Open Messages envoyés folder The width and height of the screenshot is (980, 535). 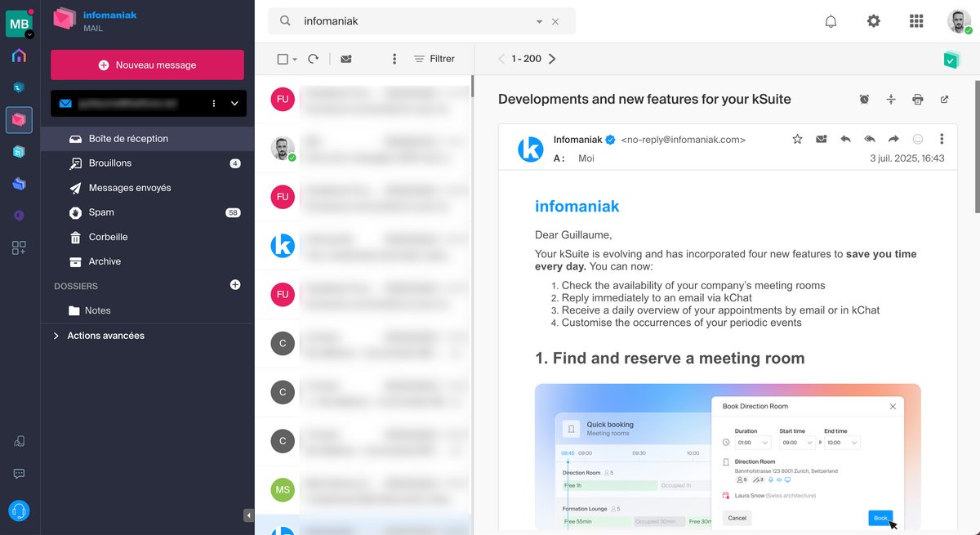click(148, 188)
